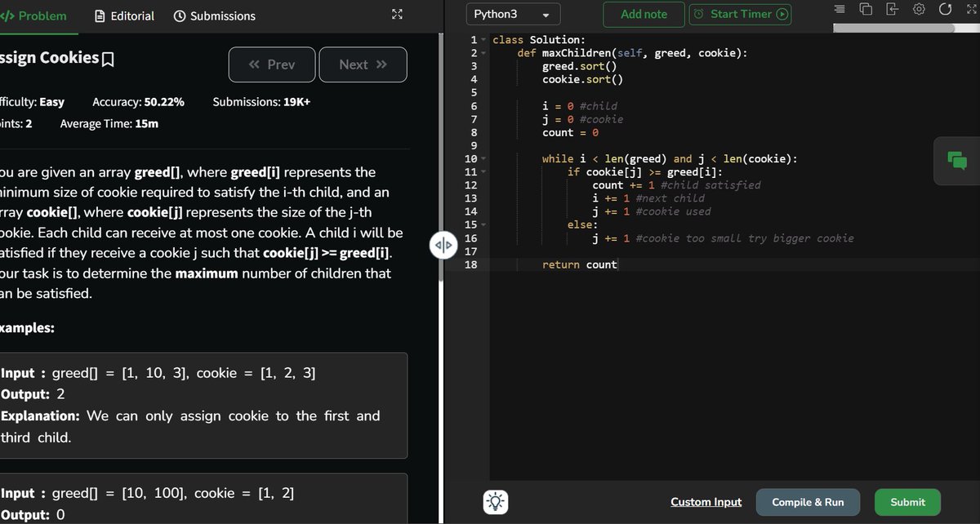Click the Start Timer clock icon

pos(699,14)
